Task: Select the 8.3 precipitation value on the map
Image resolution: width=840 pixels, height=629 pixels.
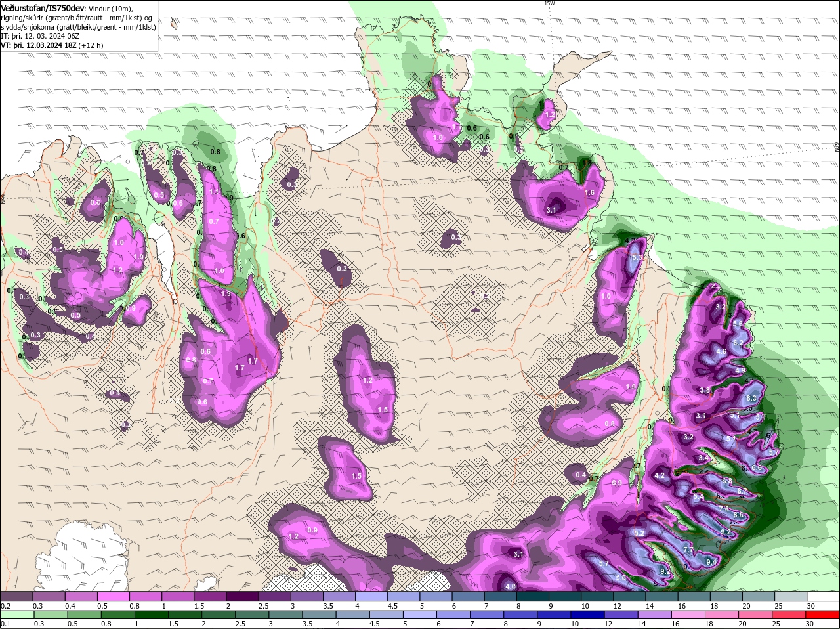Action: [752, 399]
